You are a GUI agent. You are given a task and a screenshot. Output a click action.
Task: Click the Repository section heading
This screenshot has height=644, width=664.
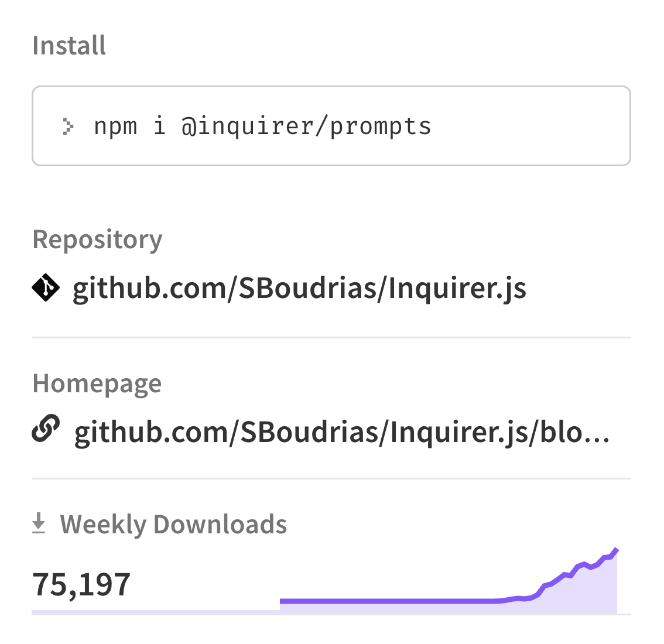[97, 239]
